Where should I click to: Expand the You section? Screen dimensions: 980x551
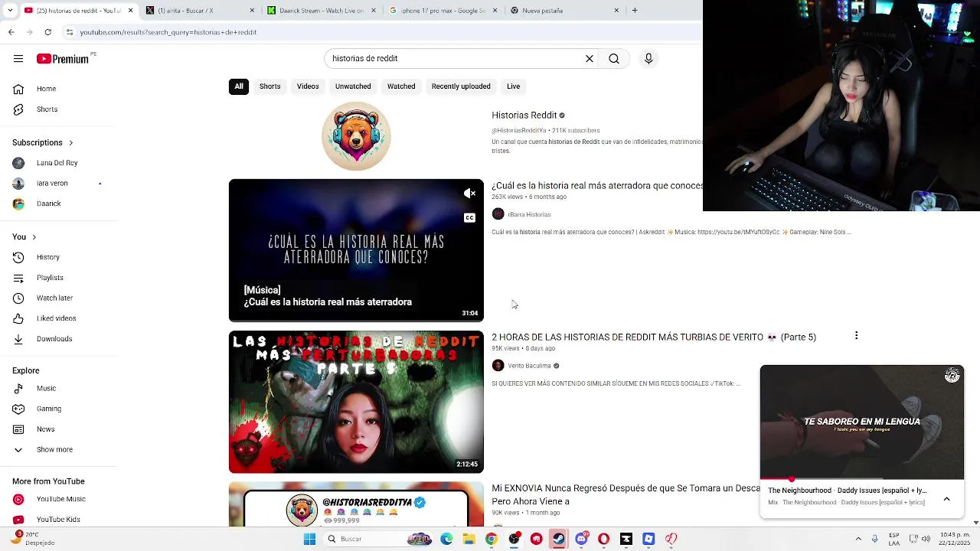click(x=24, y=237)
